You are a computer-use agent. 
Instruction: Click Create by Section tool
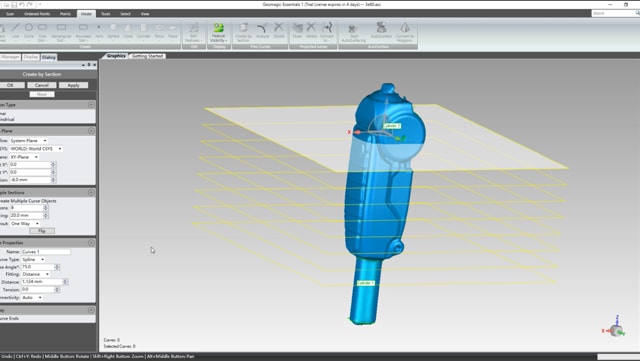(243, 32)
